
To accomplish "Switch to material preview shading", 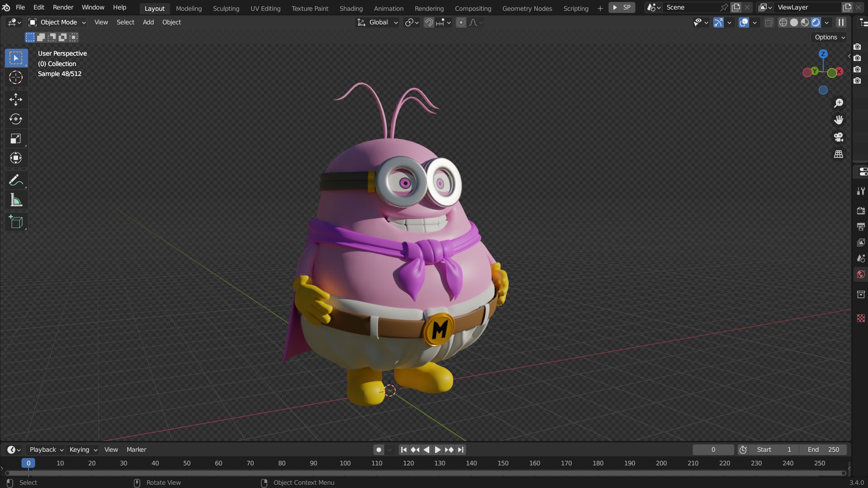I will [x=805, y=22].
